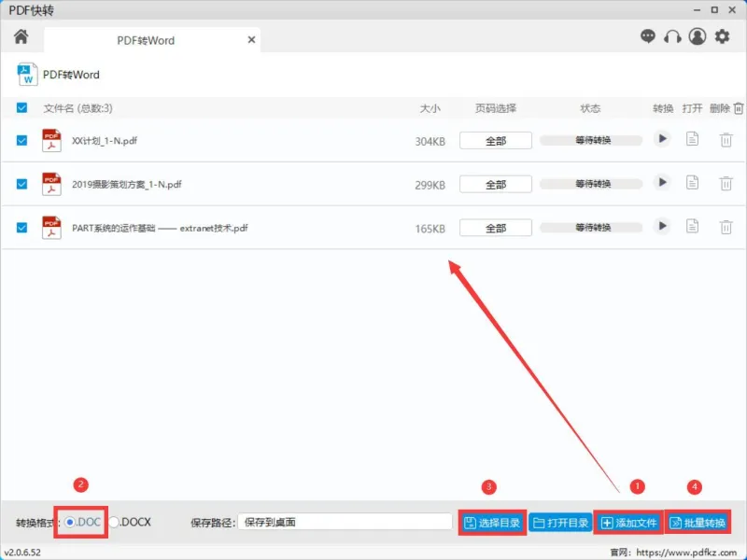Screen dimensions: 747x560
Task: Click the 文件名 column header
Action: pos(78,108)
